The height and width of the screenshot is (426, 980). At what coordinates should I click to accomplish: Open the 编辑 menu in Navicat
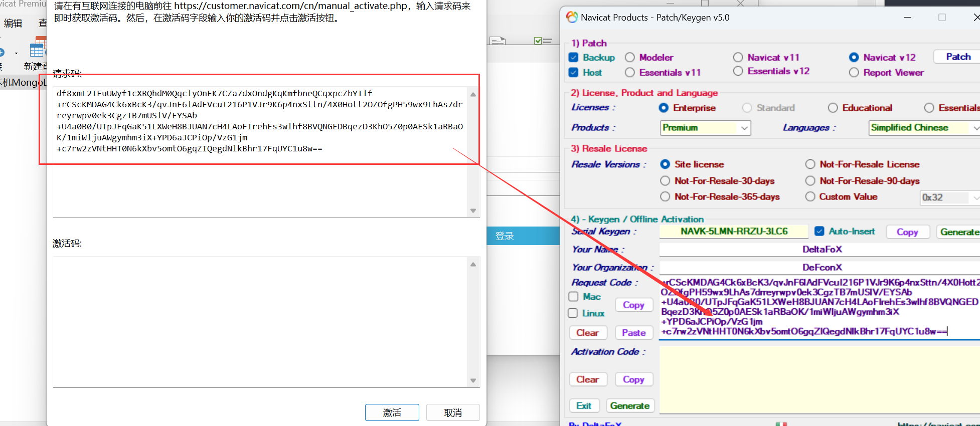click(13, 23)
